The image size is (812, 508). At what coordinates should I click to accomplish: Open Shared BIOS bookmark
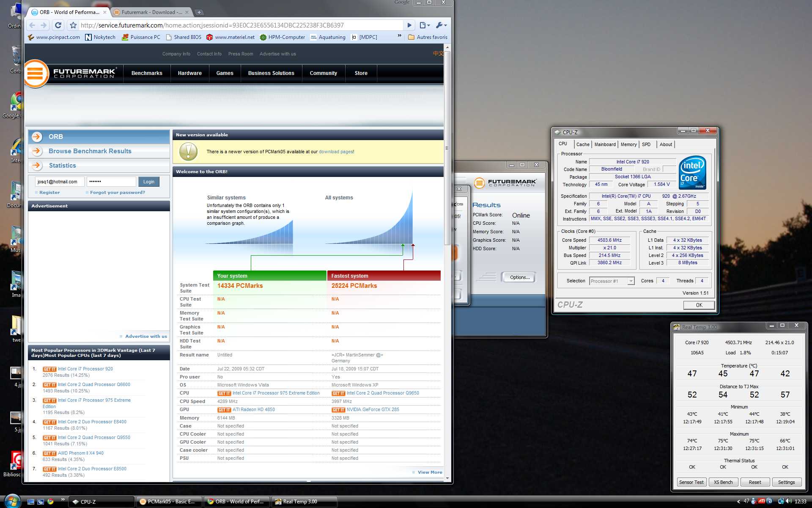[184, 37]
